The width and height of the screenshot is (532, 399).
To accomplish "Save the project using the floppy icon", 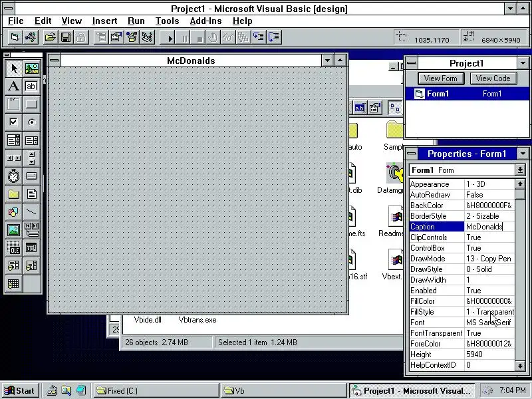I will click(66, 37).
